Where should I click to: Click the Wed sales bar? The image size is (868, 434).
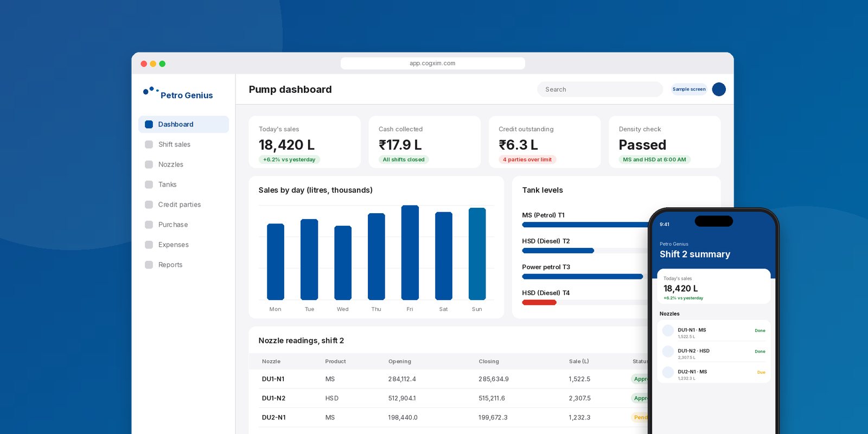pos(343,263)
